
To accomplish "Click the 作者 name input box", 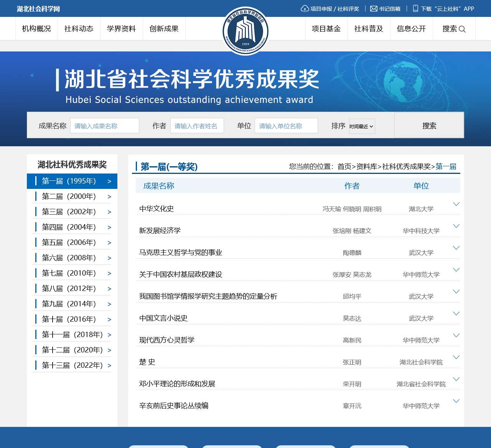I will pos(197,126).
